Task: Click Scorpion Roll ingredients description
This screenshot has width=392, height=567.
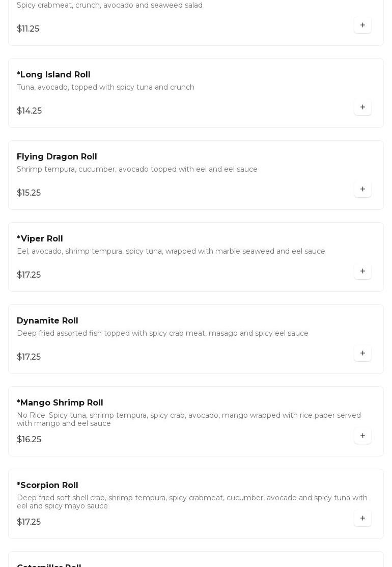Action: tap(192, 502)
